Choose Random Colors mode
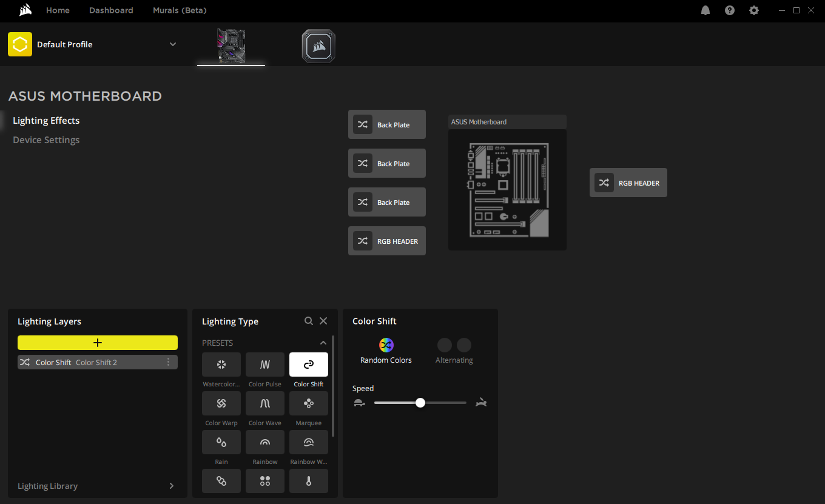The image size is (825, 504). click(386, 352)
